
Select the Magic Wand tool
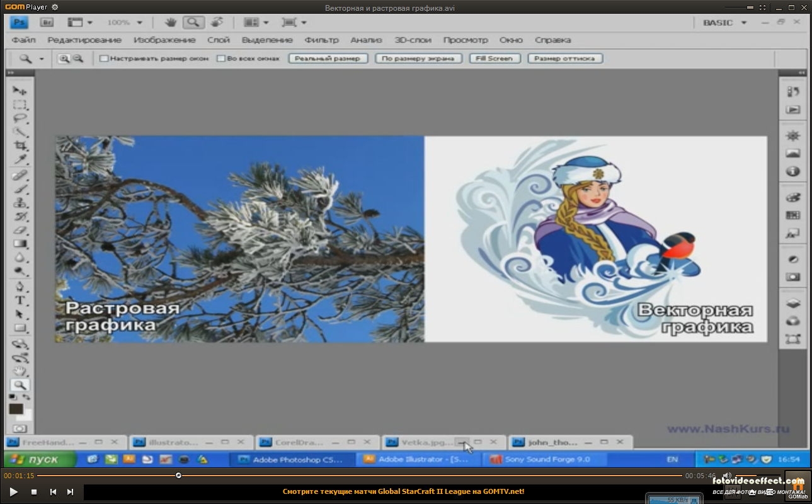pyautogui.click(x=20, y=132)
